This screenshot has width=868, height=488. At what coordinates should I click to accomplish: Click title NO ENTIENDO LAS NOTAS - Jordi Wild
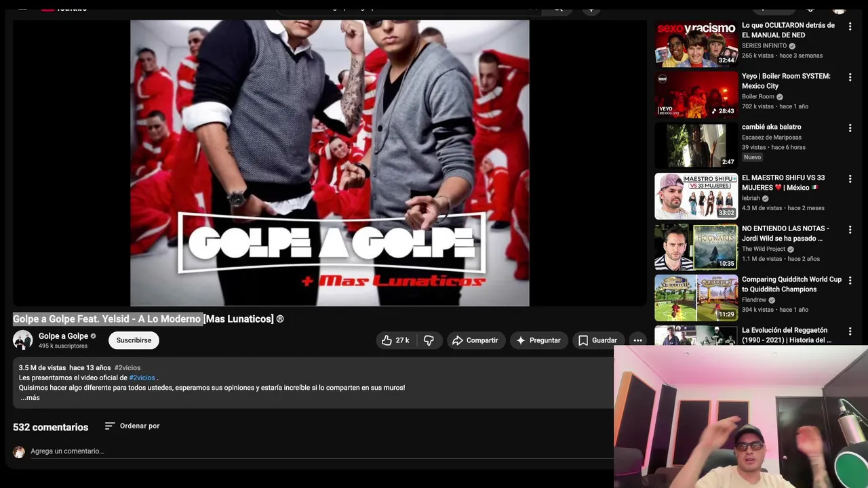pos(785,233)
